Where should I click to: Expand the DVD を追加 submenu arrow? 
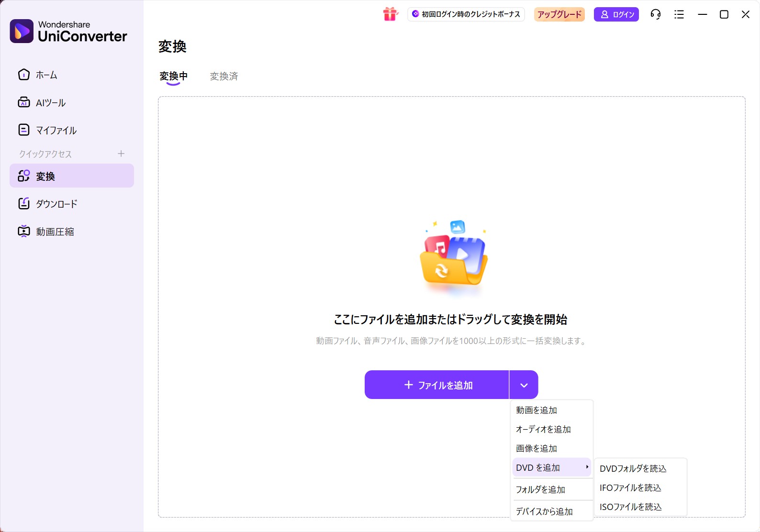click(x=587, y=467)
